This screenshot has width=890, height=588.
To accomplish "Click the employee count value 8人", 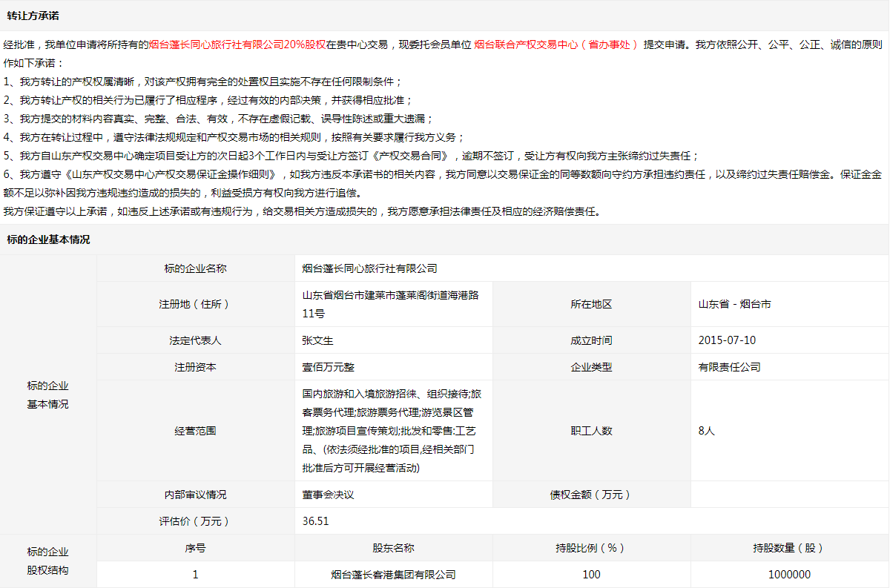I will (706, 431).
